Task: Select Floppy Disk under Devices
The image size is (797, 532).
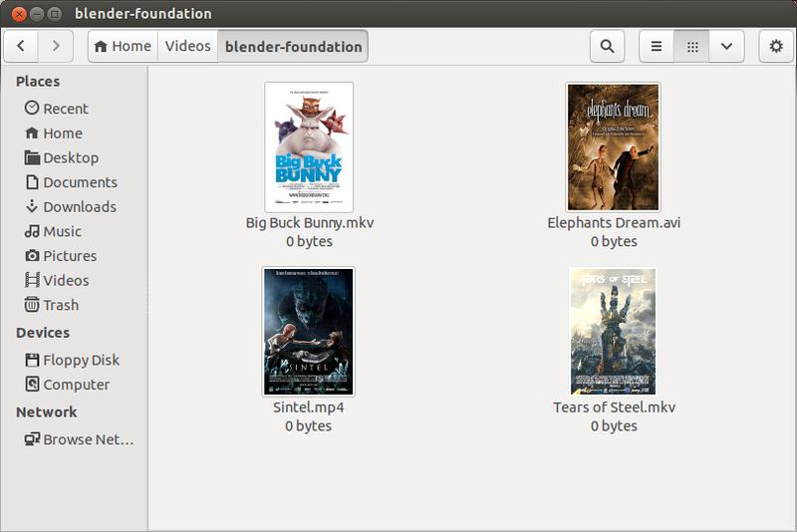Action: [x=74, y=360]
